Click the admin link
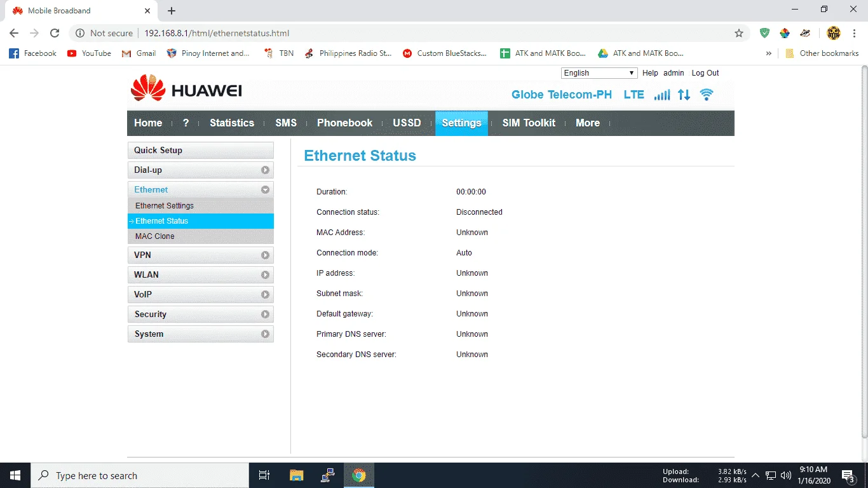Image resolution: width=868 pixels, height=488 pixels. (x=674, y=73)
